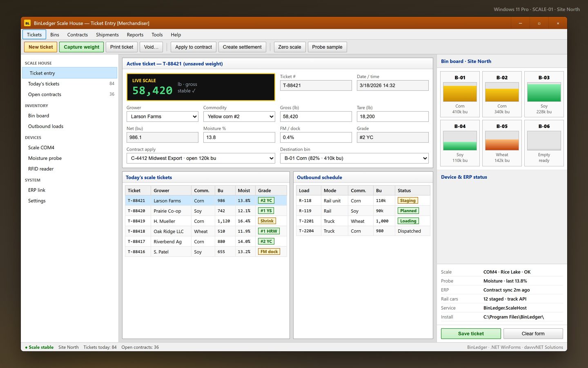Image resolution: width=588 pixels, height=368 pixels.
Task: Open Outbound loads in sidebar
Action: 69,126
